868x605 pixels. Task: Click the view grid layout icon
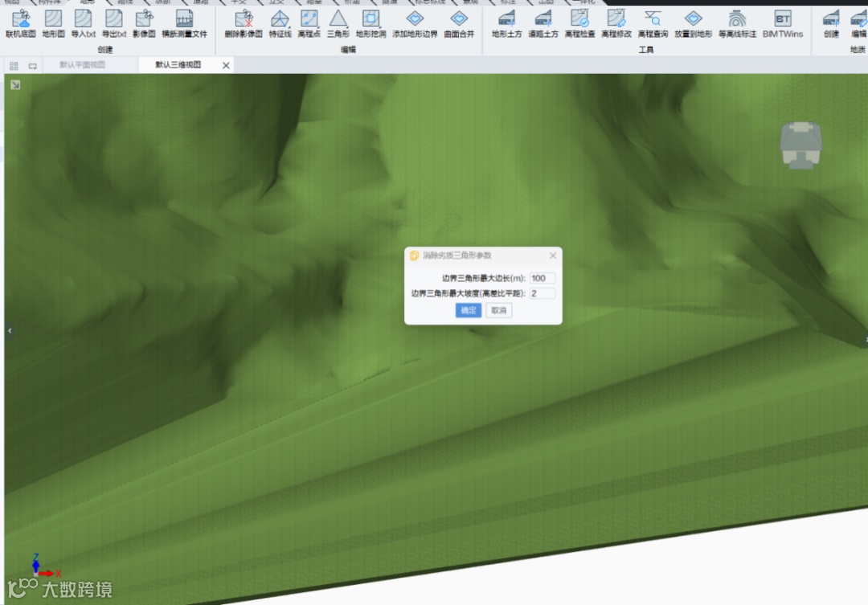click(x=14, y=66)
